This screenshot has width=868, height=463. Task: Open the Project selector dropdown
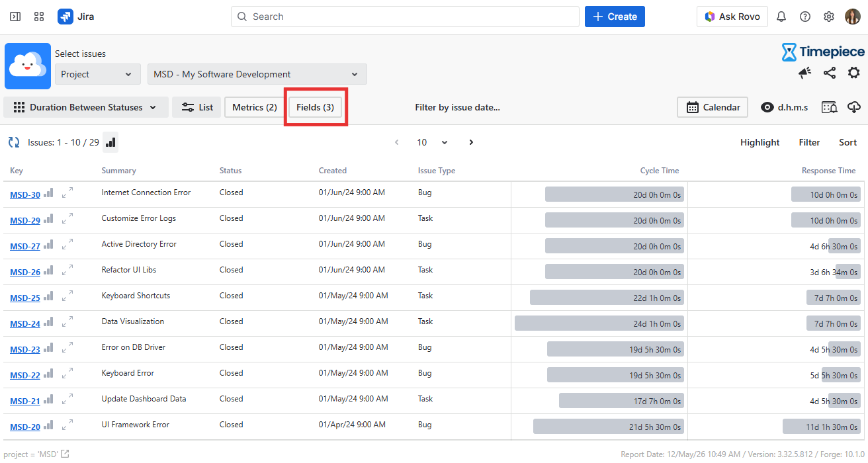(x=98, y=74)
